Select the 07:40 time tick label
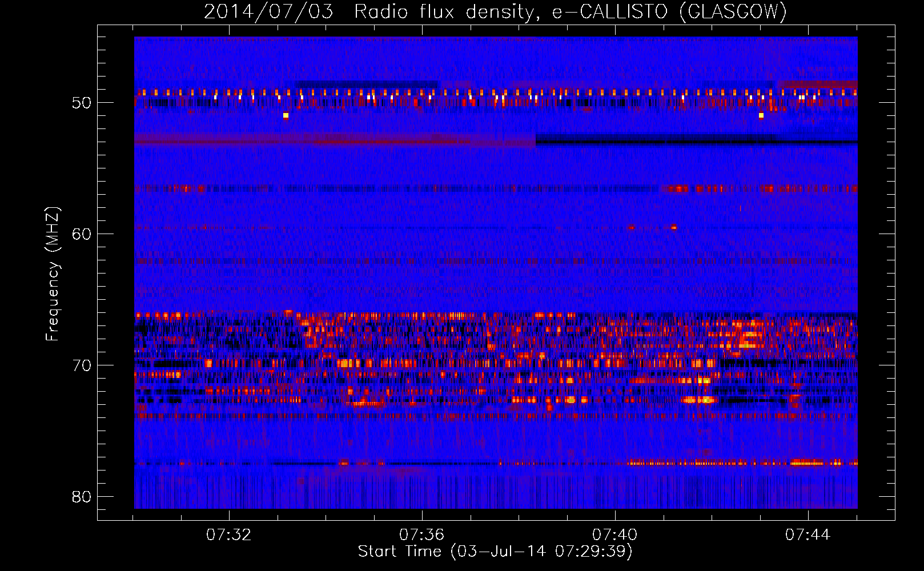The width and height of the screenshot is (924, 571). tap(615, 535)
